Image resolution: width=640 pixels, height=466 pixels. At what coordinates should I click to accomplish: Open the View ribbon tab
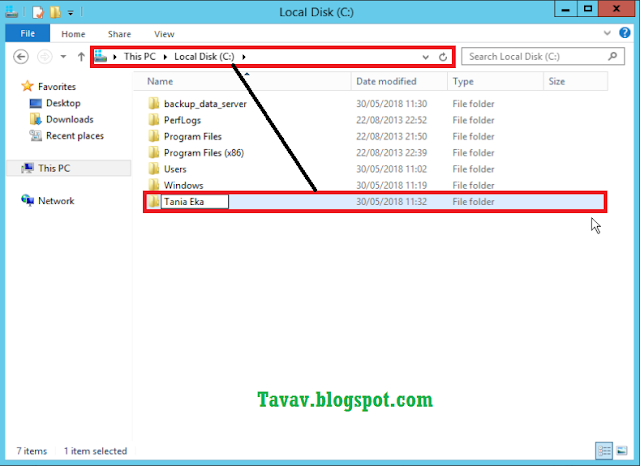coord(164,34)
